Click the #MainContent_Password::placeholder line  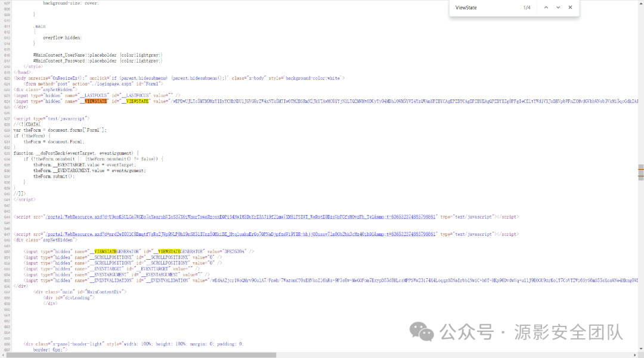(x=98, y=61)
